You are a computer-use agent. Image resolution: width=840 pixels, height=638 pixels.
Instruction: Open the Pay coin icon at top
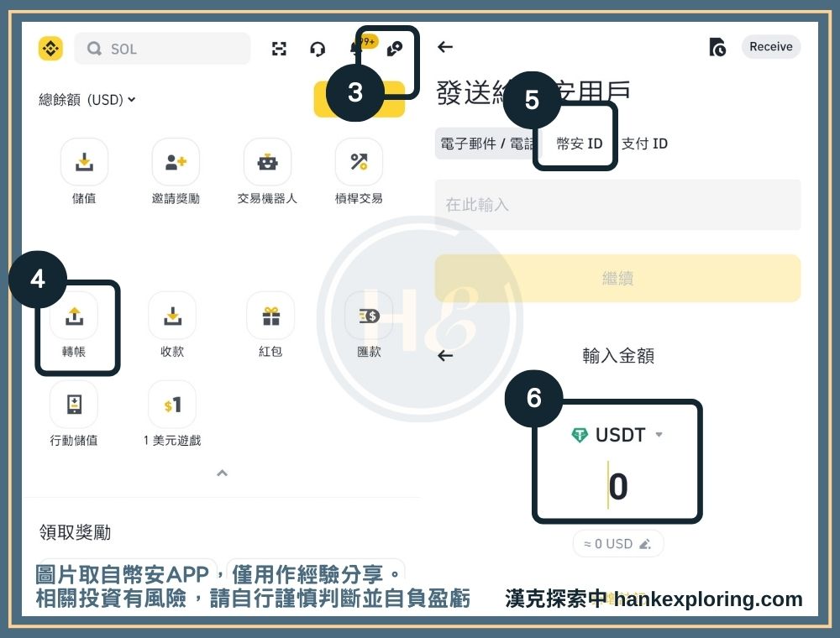point(395,50)
